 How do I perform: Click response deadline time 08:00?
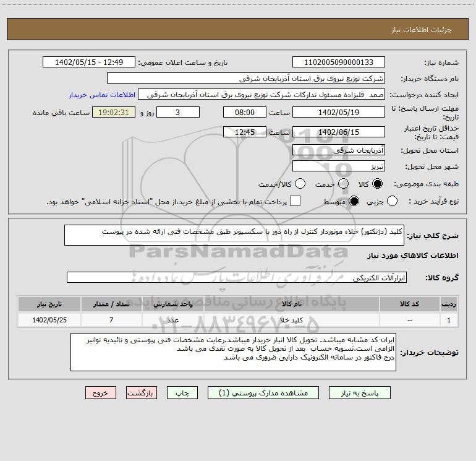click(245, 112)
